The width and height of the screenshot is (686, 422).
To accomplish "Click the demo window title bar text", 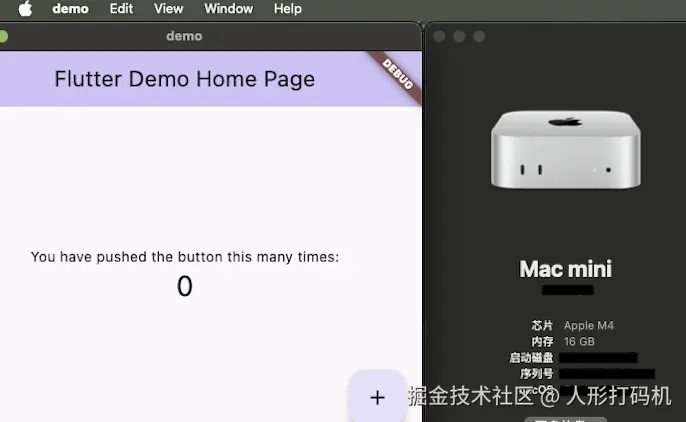I will pos(184,36).
